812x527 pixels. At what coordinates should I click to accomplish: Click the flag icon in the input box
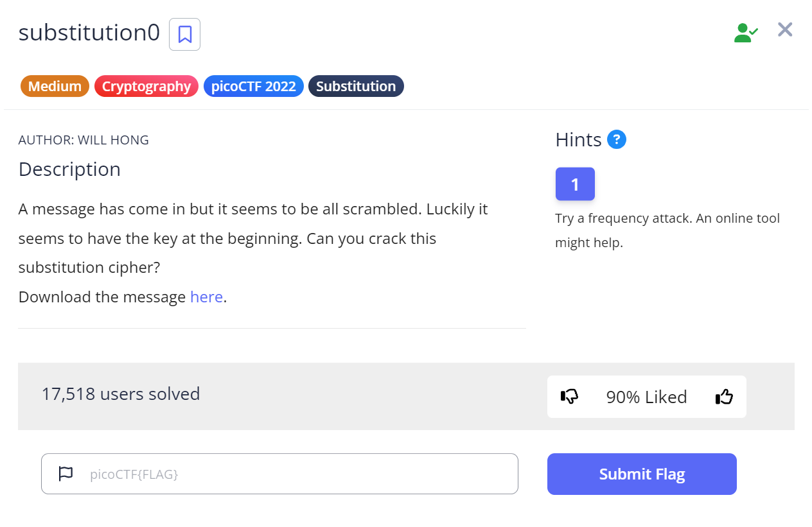(x=66, y=474)
